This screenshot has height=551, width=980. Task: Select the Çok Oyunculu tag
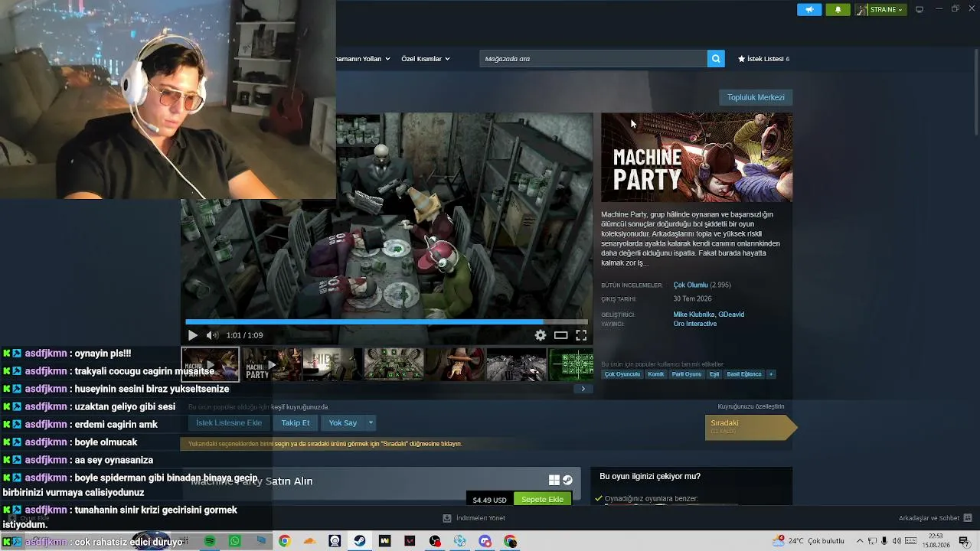point(622,374)
